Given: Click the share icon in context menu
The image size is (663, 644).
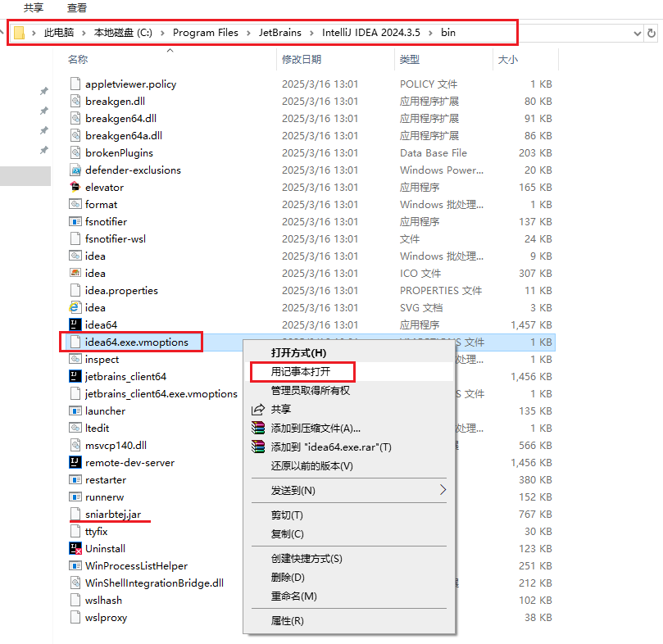Looking at the screenshot, I should [258, 410].
